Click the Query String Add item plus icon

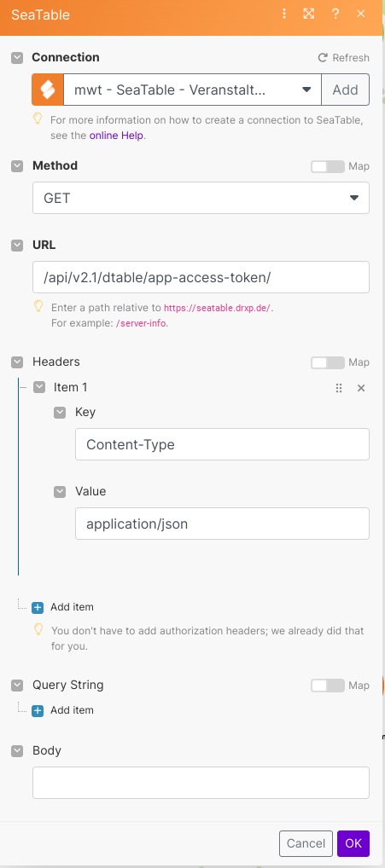tap(38, 710)
